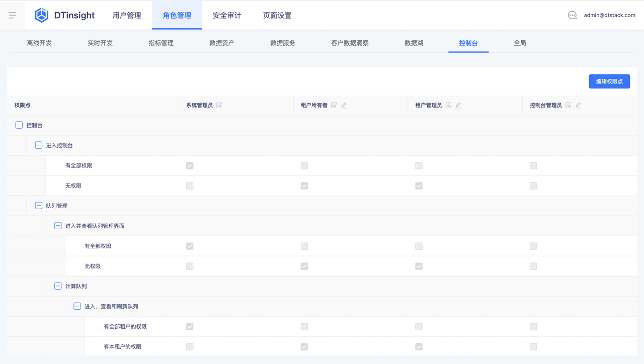Checkbox 控制台管理员 in 有本租户的权限 row
This screenshot has width=644, height=364.
(x=533, y=346)
